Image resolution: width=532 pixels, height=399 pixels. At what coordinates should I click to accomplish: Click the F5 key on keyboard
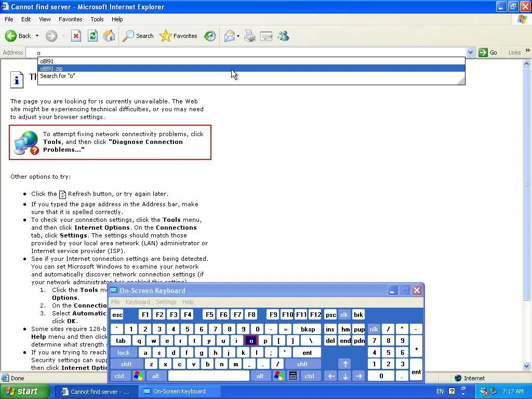tap(209, 314)
